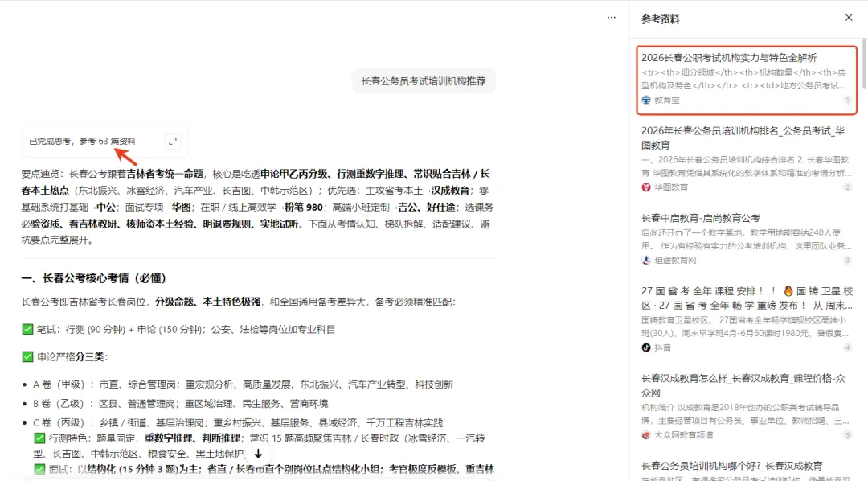
Task: Click the 大众网教育频道 source name
Action: [684, 435]
